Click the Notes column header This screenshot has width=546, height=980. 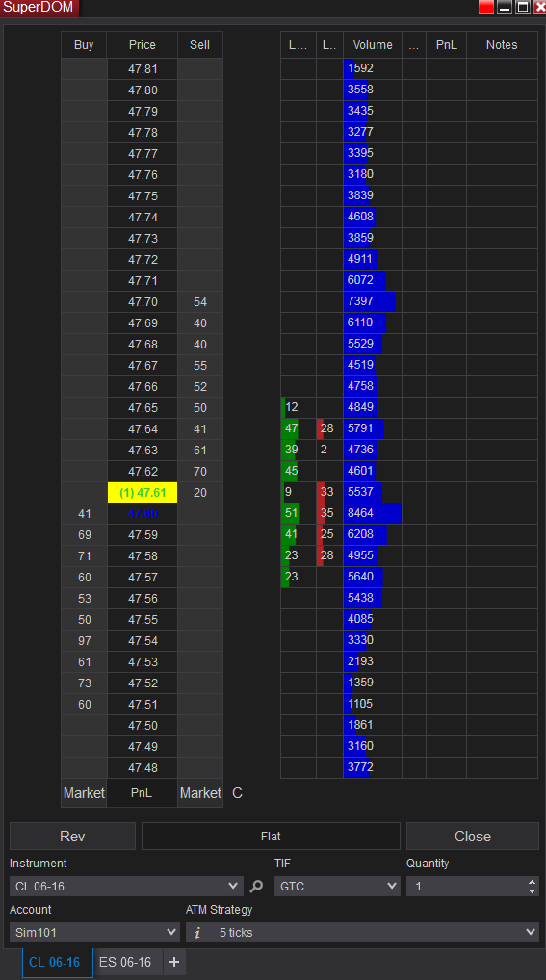[x=502, y=45]
